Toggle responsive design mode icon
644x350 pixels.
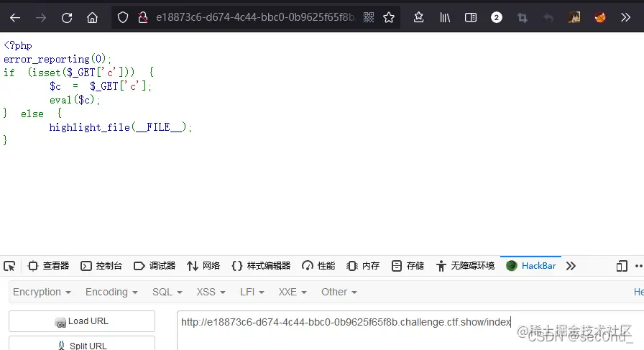point(622,266)
